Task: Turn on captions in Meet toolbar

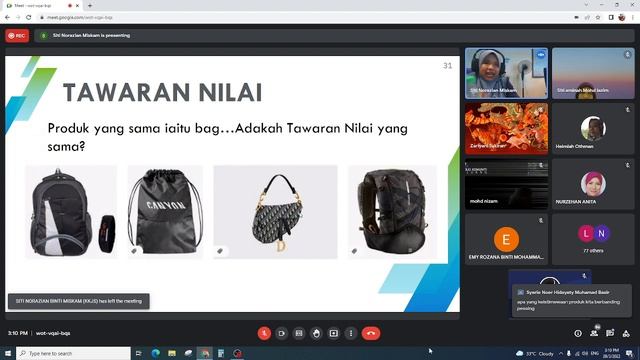Action: 299,333
